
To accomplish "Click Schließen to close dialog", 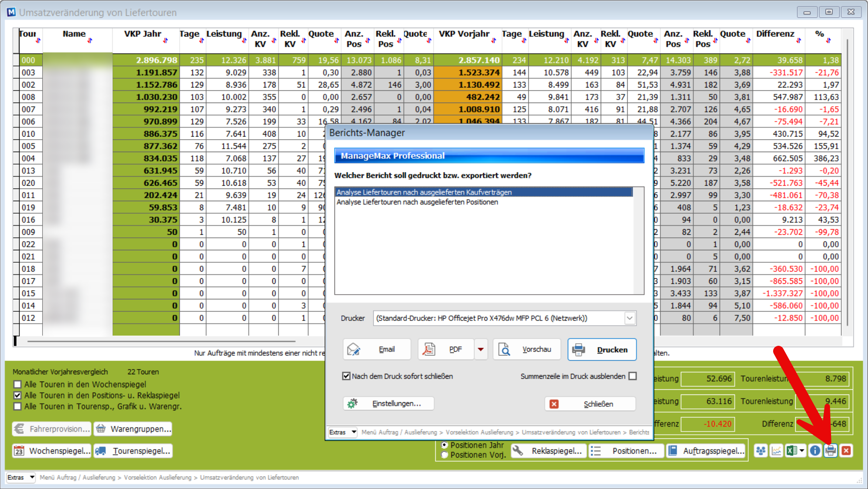I will [590, 404].
